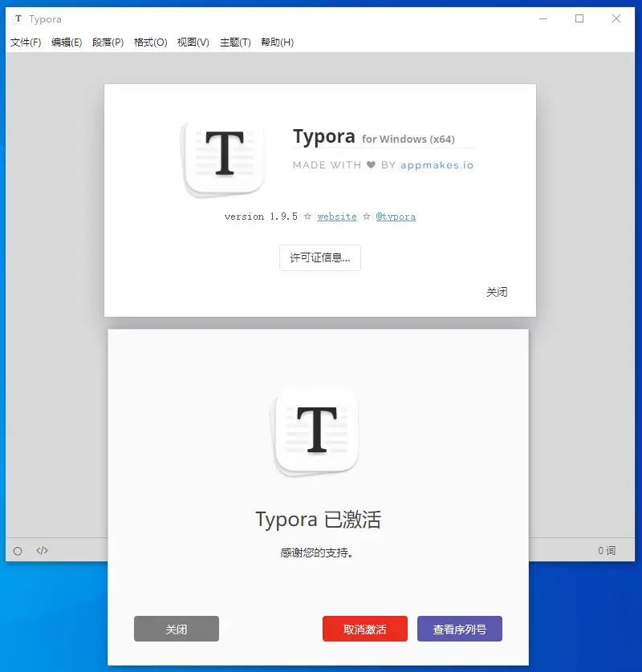Open the 编辑(E) menu
Viewport: 642px width, 672px height.
(x=67, y=43)
